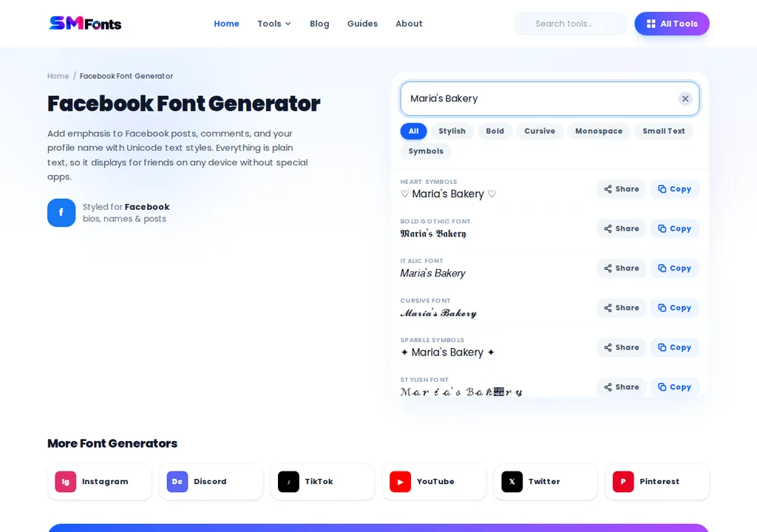757x532 pixels.
Task: Go to the Blog page
Action: [319, 24]
